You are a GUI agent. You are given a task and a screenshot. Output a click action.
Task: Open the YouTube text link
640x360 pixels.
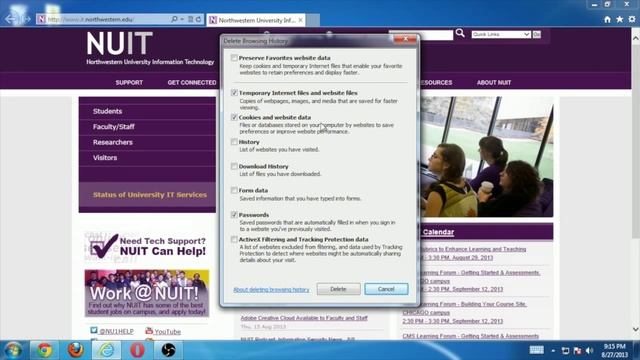click(x=167, y=331)
